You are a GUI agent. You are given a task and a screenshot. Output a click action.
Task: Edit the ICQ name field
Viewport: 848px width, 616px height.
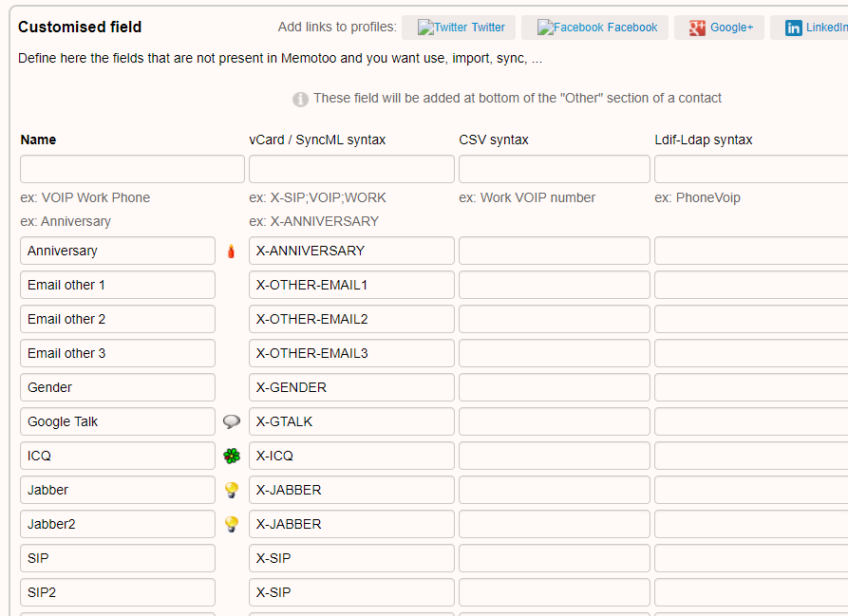(118, 456)
